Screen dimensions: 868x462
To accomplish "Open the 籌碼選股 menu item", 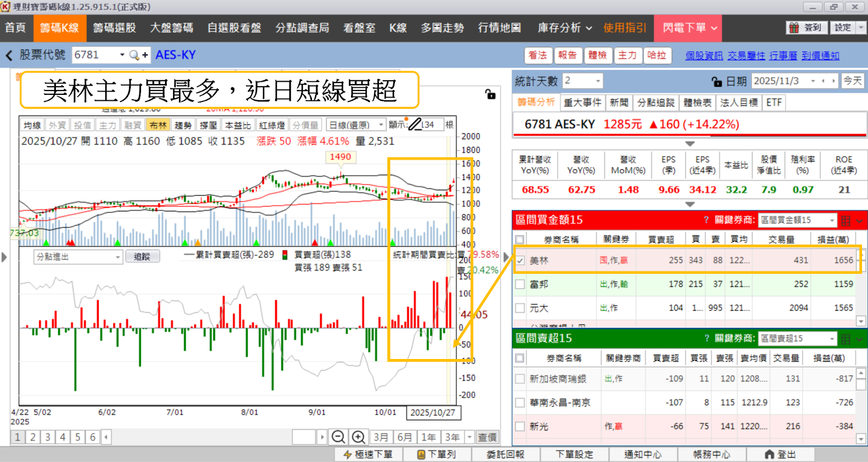I will coord(114,28).
